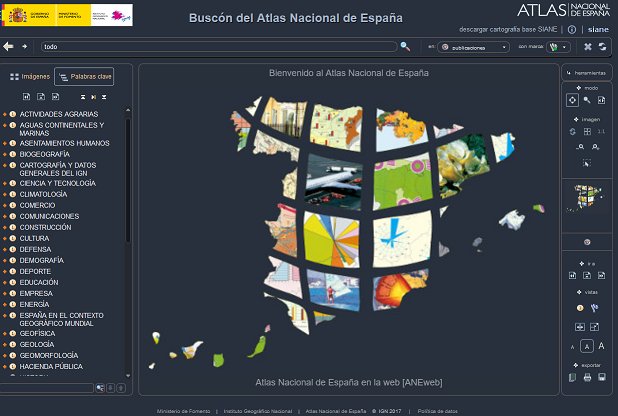Click the 1:1 scale icon under imagen

[601, 132]
